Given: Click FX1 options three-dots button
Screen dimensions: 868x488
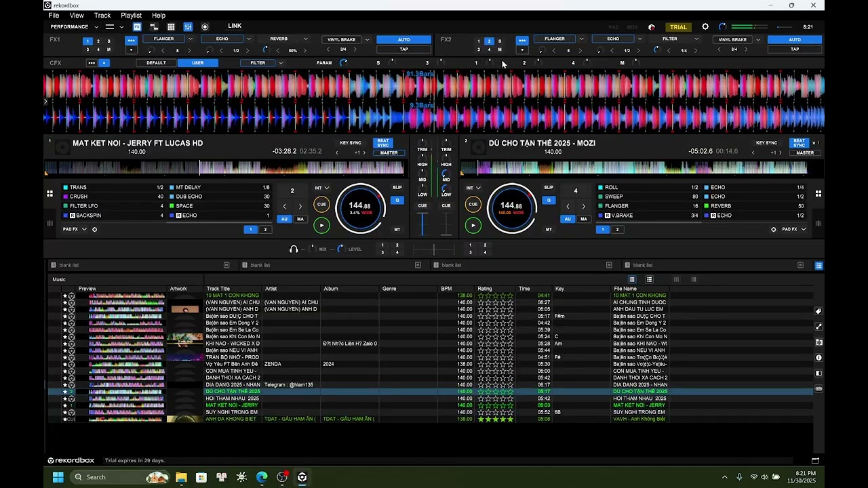Looking at the screenshot, I should click(131, 41).
